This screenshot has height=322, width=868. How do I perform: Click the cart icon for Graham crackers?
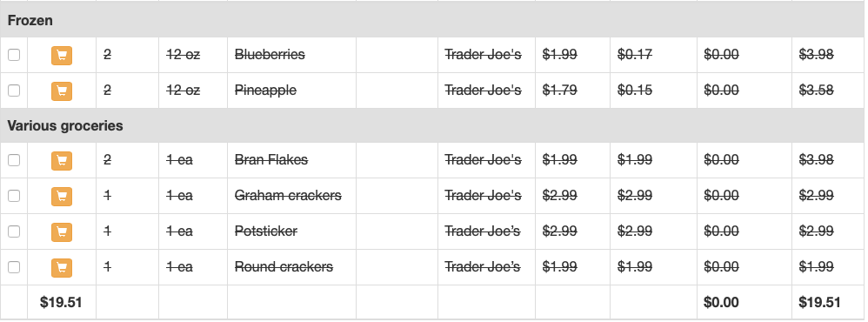point(62,196)
